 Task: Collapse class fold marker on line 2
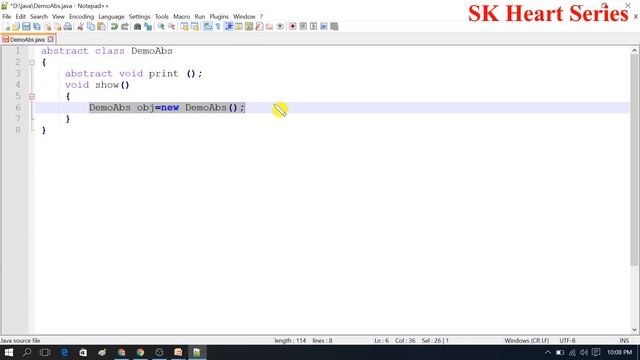point(31,62)
